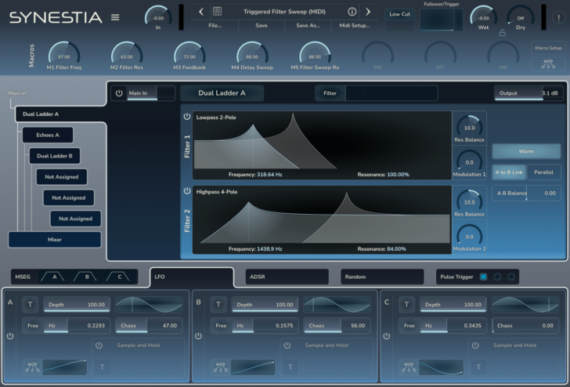Click LFO A sine waveform display
This screenshot has height=387, width=570.
[149, 305]
